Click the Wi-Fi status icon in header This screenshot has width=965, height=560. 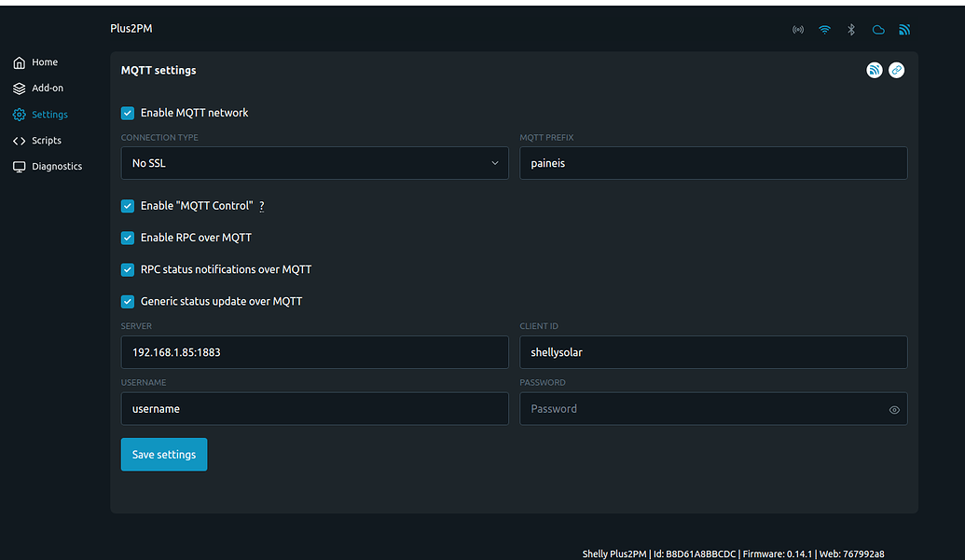(824, 29)
